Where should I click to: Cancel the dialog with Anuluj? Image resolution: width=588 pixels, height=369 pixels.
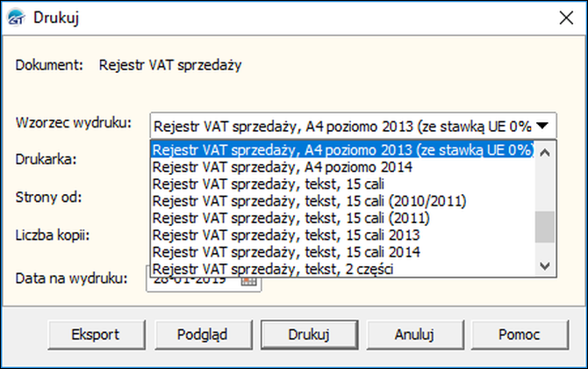coord(415,335)
